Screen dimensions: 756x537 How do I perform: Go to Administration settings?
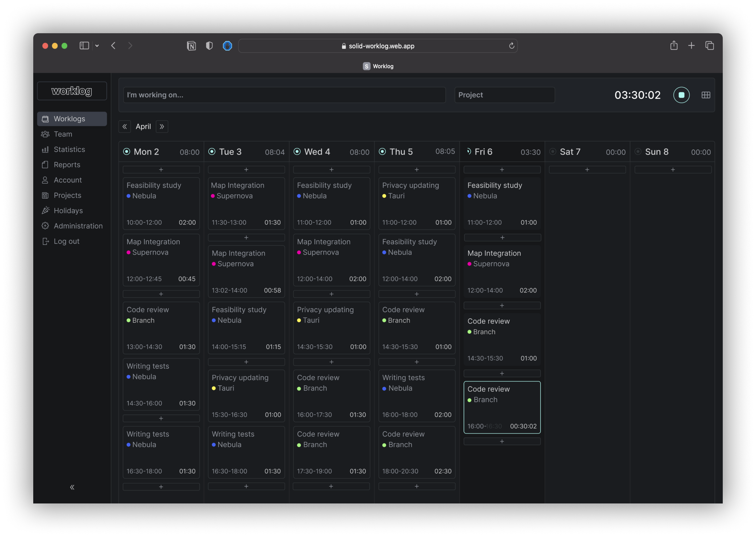(x=78, y=226)
